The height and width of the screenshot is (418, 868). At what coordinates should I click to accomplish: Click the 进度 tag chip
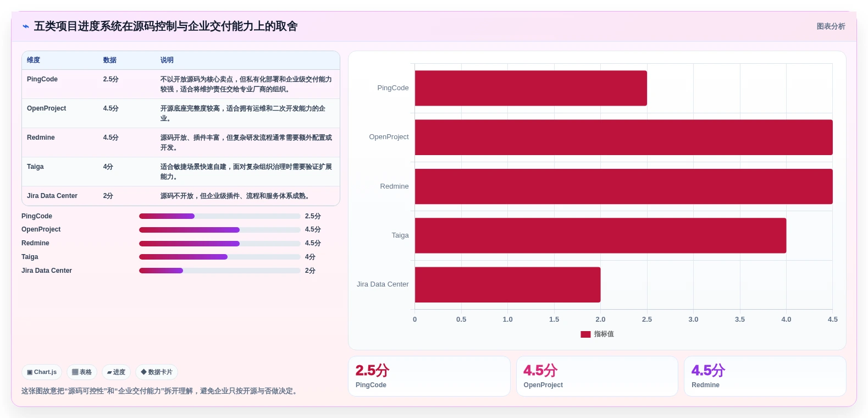[116, 372]
